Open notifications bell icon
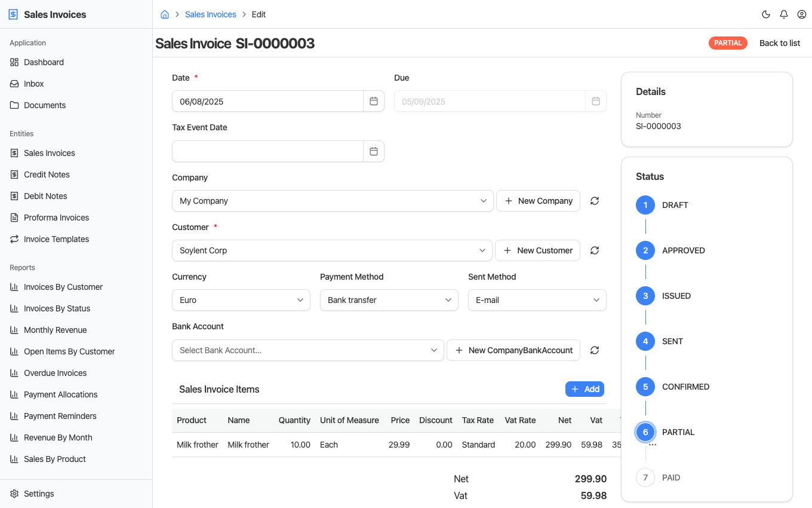Viewport: 812px width, 508px height. 784,14
